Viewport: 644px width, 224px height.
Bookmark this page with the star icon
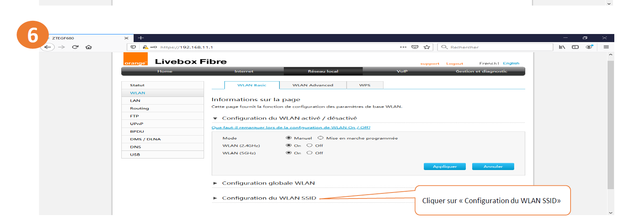[427, 47]
